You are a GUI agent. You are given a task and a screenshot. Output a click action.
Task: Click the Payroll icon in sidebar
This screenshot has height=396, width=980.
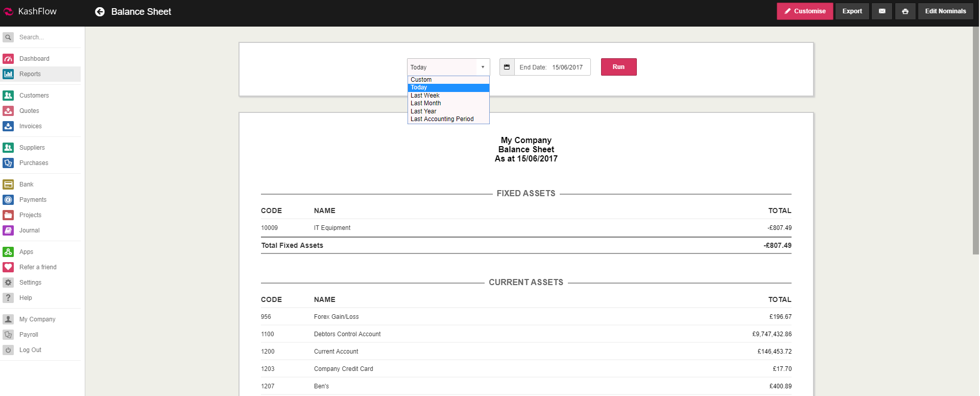click(8, 335)
